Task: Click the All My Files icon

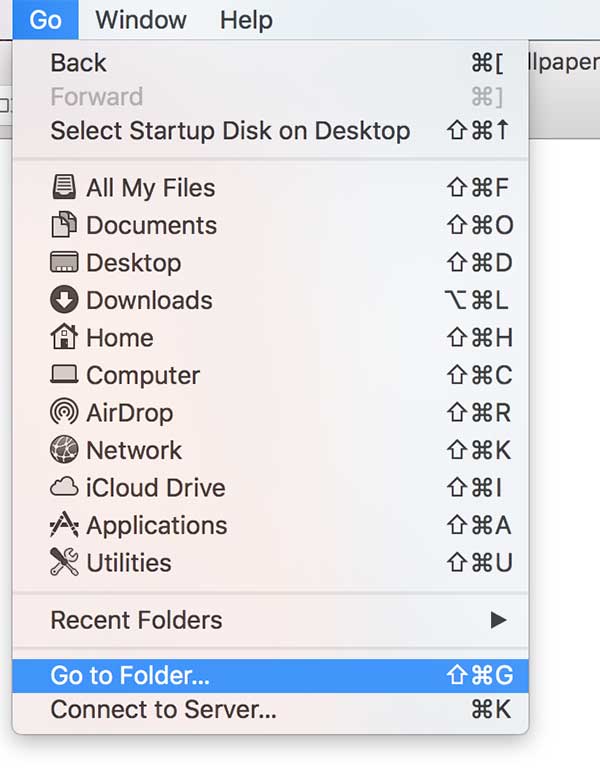Action: point(63,187)
